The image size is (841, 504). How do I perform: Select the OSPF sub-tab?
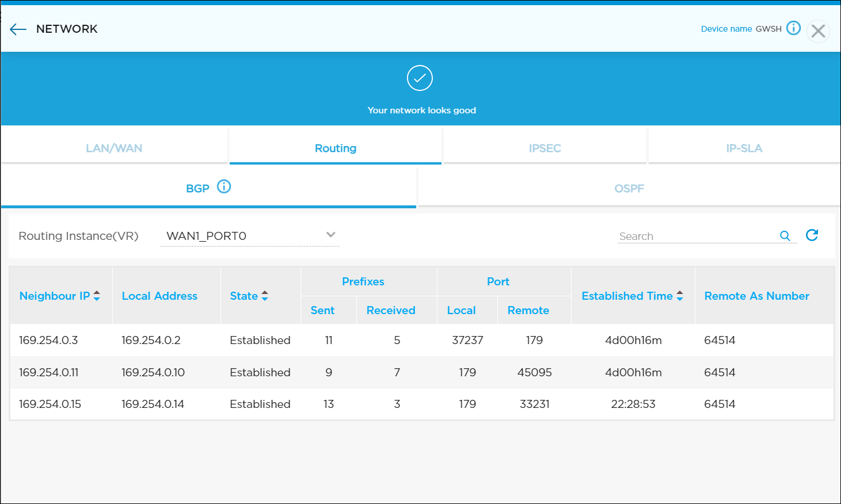coord(629,188)
